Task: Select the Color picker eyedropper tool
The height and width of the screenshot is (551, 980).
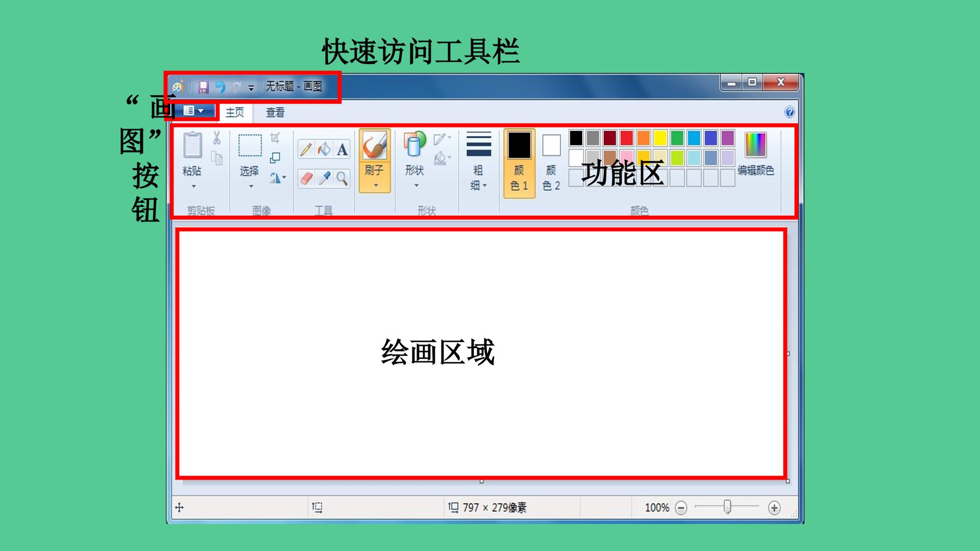Action: click(324, 179)
